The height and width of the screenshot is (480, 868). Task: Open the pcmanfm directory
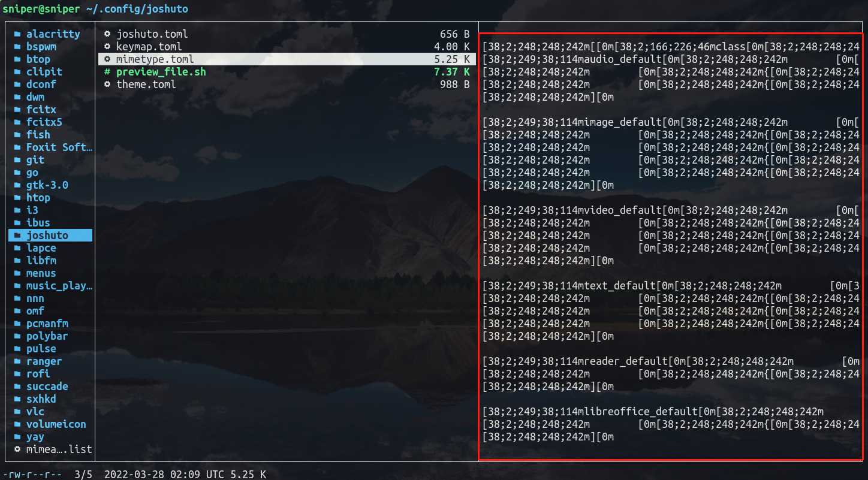47,324
